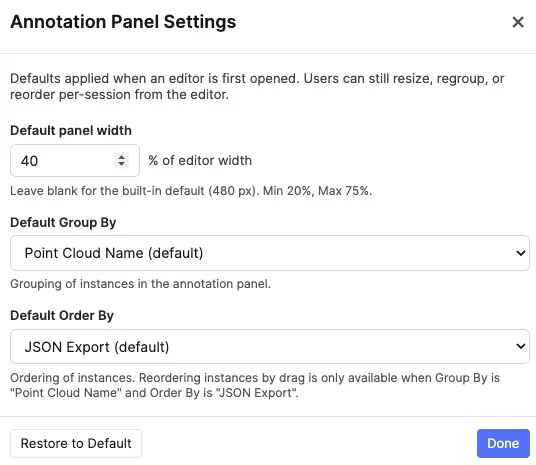Click the Annotation Panel Settings title
536x465 pixels.
[123, 22]
